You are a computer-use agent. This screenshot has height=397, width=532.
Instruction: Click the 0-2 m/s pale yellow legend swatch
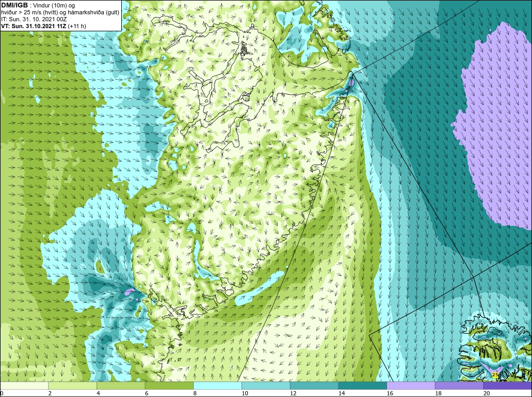24,385
